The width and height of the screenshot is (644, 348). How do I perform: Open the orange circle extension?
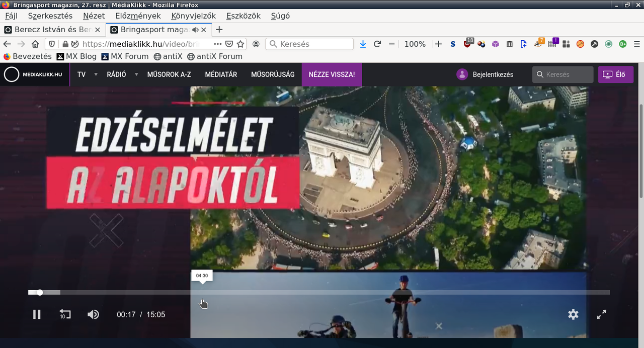580,44
